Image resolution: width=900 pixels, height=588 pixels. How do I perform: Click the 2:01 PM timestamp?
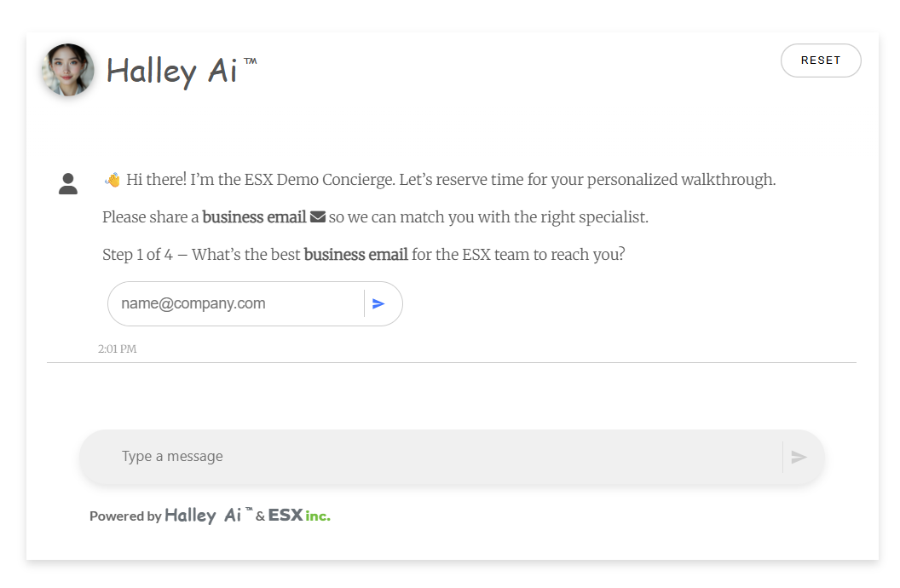(x=118, y=349)
